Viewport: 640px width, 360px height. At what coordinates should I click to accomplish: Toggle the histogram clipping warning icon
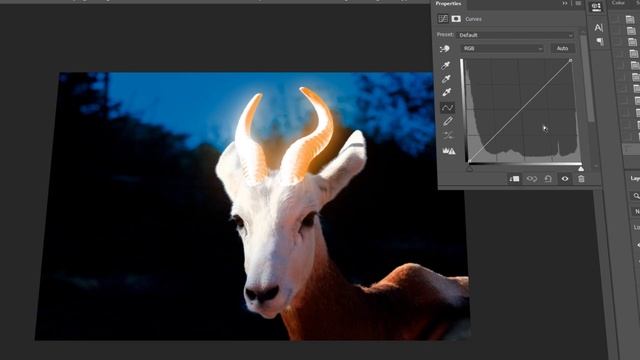click(x=449, y=151)
